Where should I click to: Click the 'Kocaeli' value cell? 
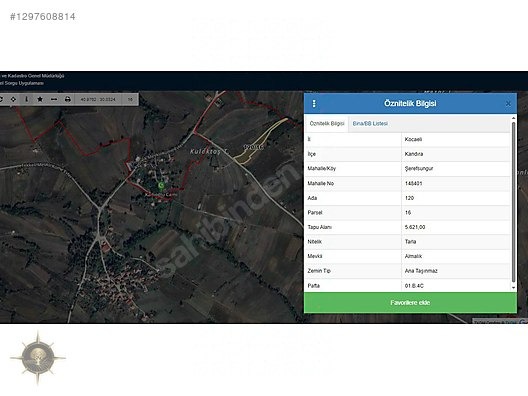coord(456,139)
